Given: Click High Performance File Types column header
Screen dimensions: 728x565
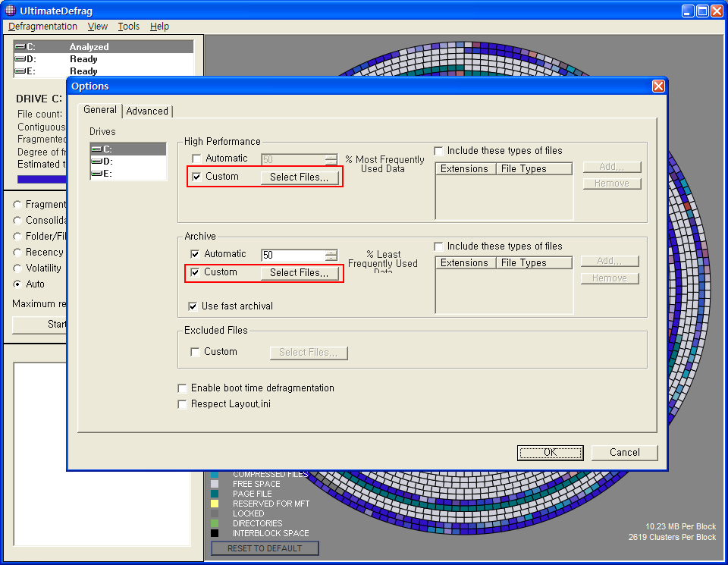Looking at the screenshot, I should point(534,169).
